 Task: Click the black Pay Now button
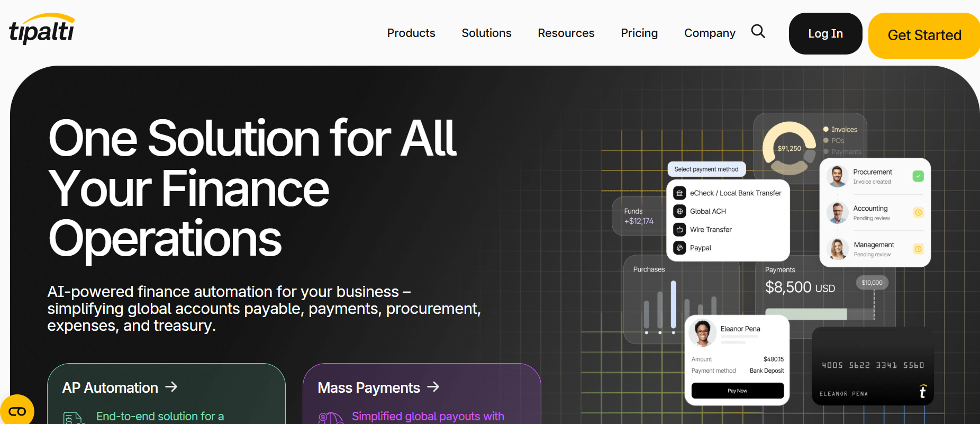(738, 391)
